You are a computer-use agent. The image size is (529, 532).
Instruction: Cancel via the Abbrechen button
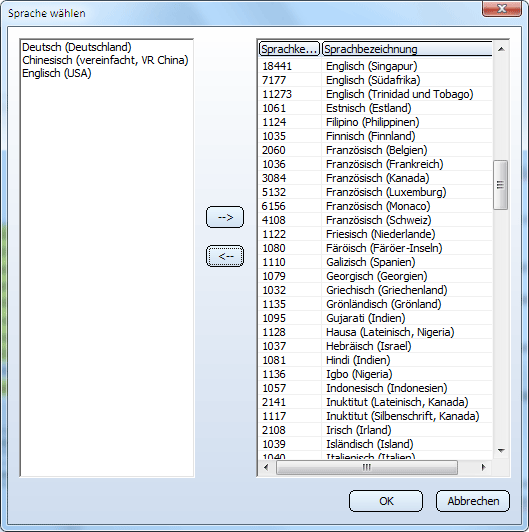click(x=473, y=501)
